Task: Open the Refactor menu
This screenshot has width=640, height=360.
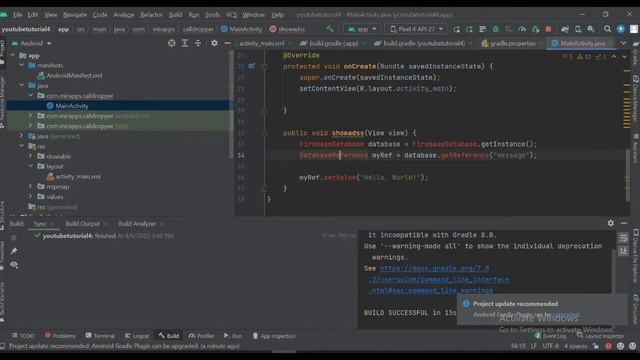Action: click(x=151, y=15)
